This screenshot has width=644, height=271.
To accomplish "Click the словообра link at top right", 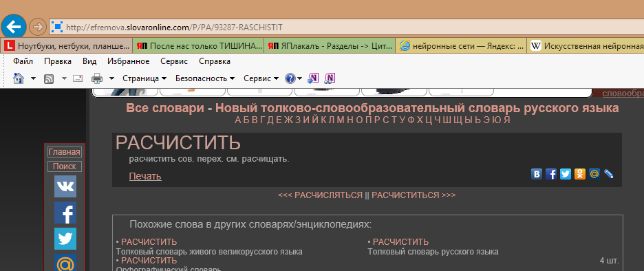I will pyautogui.click(x=623, y=94).
